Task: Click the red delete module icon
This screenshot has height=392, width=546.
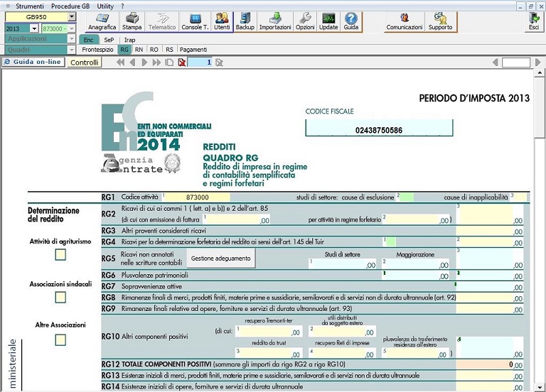Action: point(181,62)
